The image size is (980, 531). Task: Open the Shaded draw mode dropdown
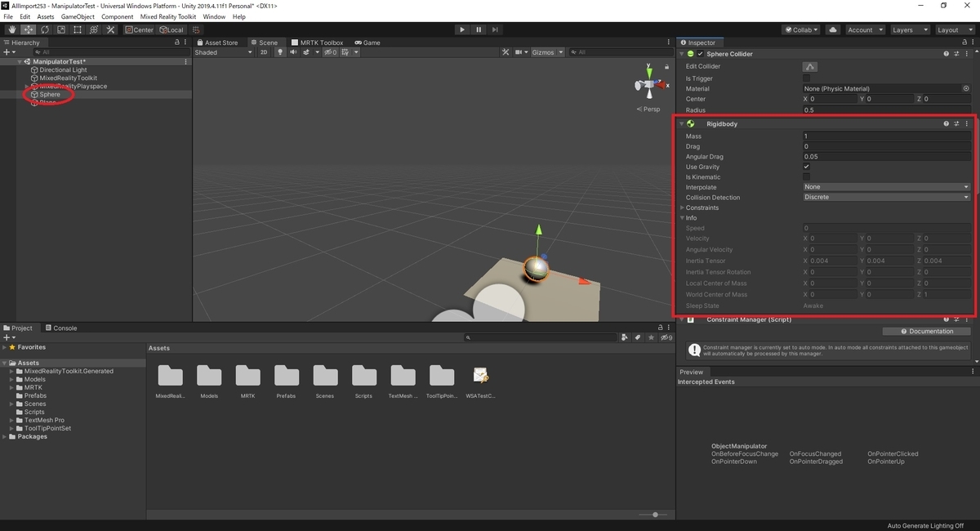pos(224,52)
